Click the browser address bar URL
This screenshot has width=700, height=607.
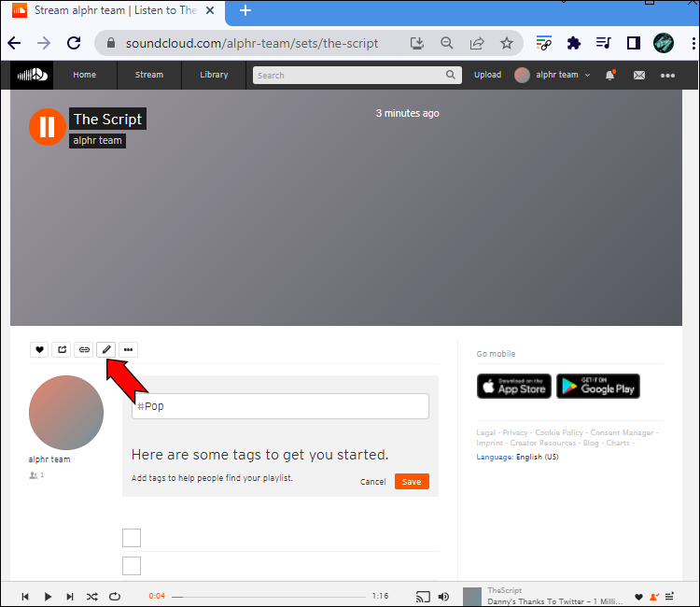tap(252, 43)
